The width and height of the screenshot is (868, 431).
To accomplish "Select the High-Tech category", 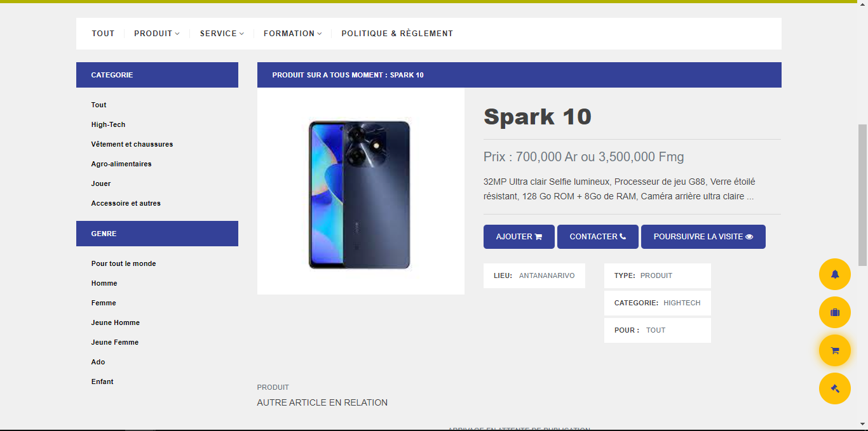I will [x=108, y=125].
